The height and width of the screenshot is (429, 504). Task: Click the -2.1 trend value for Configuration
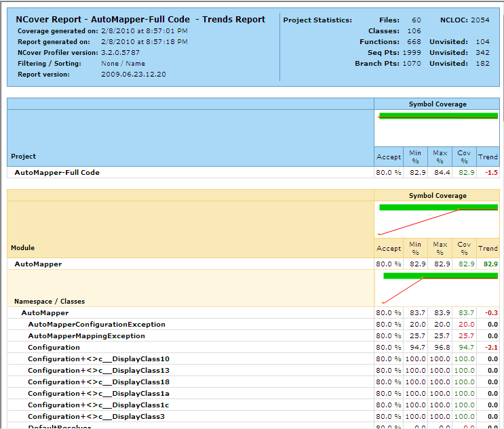coord(491,348)
